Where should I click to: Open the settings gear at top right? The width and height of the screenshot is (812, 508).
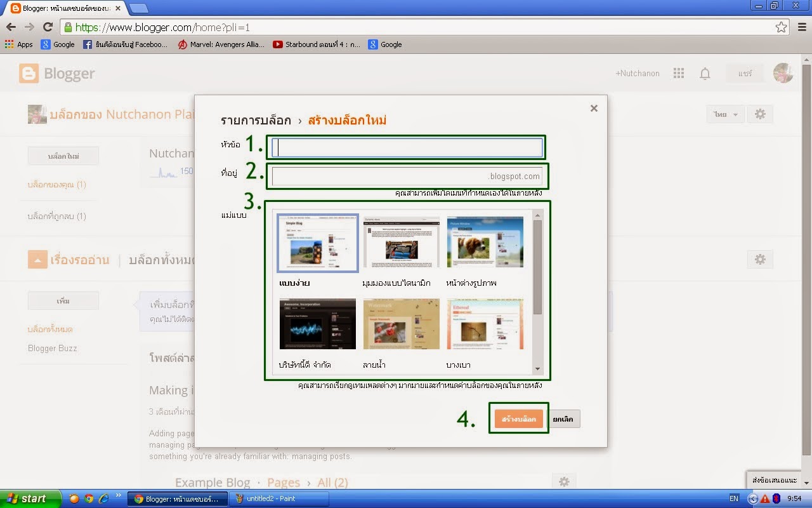[x=760, y=114]
